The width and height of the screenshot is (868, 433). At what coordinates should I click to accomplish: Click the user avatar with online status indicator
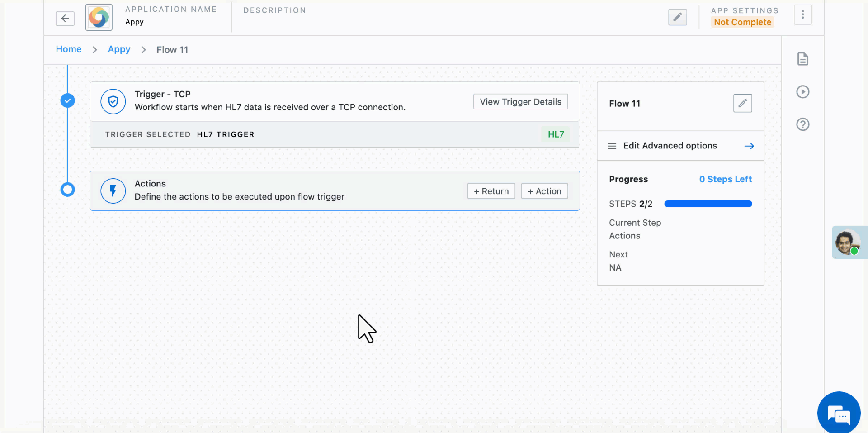[x=849, y=243]
